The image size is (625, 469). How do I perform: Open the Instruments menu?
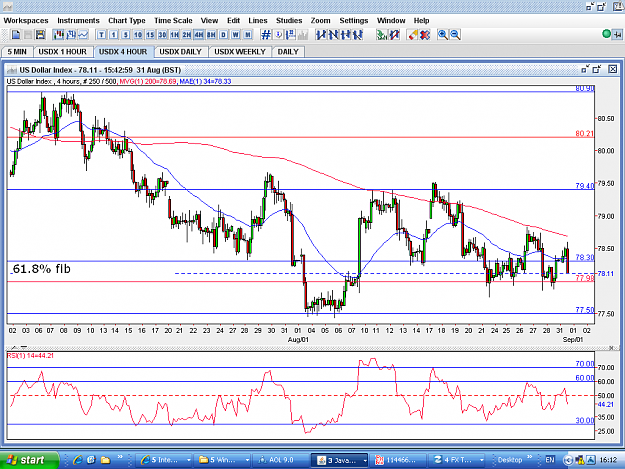tap(79, 21)
